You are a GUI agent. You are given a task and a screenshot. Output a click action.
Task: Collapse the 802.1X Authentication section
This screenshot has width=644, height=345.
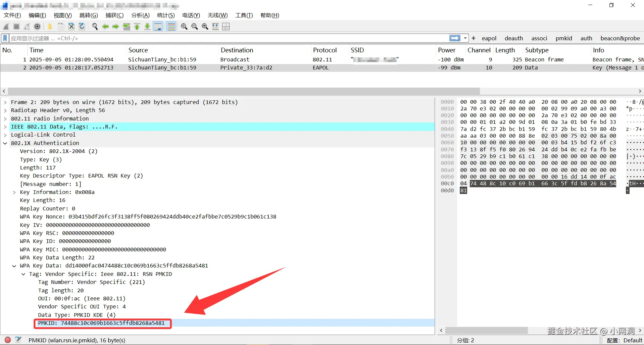point(5,143)
